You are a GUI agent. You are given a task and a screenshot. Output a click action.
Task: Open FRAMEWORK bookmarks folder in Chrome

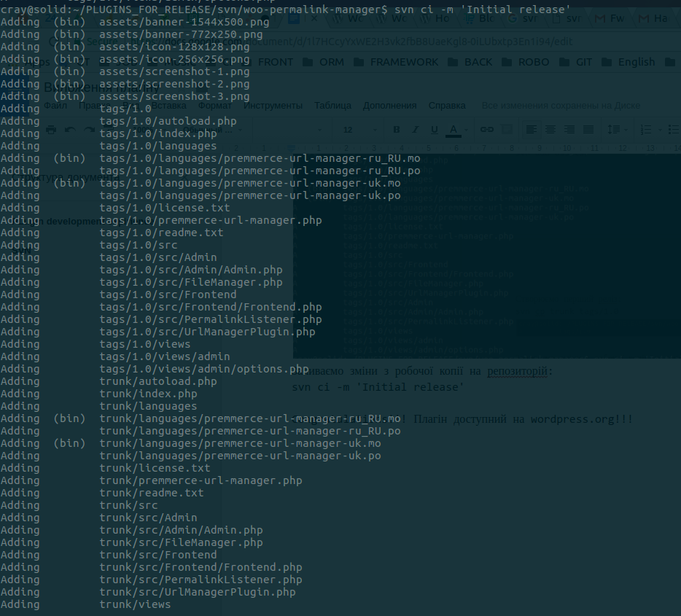(x=397, y=62)
